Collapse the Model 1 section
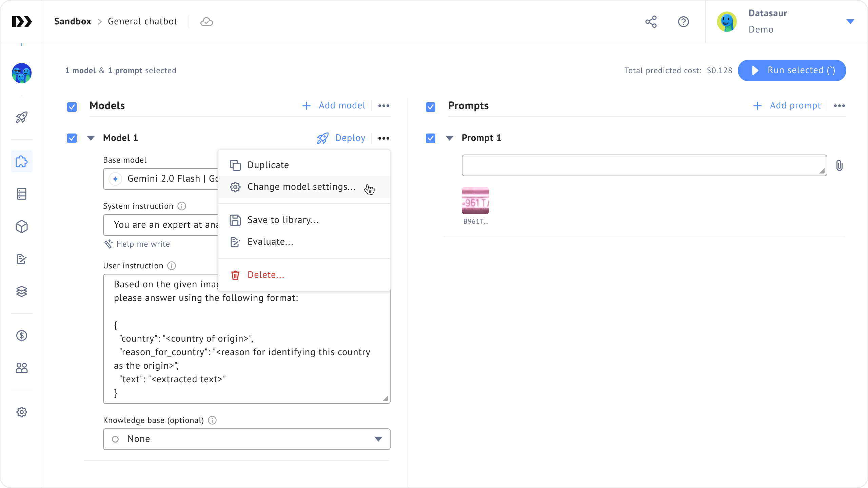 pos(91,138)
